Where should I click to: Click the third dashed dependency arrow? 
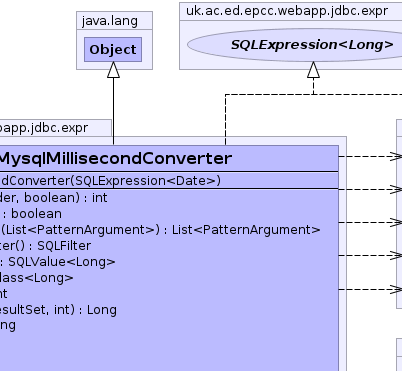click(x=370, y=222)
